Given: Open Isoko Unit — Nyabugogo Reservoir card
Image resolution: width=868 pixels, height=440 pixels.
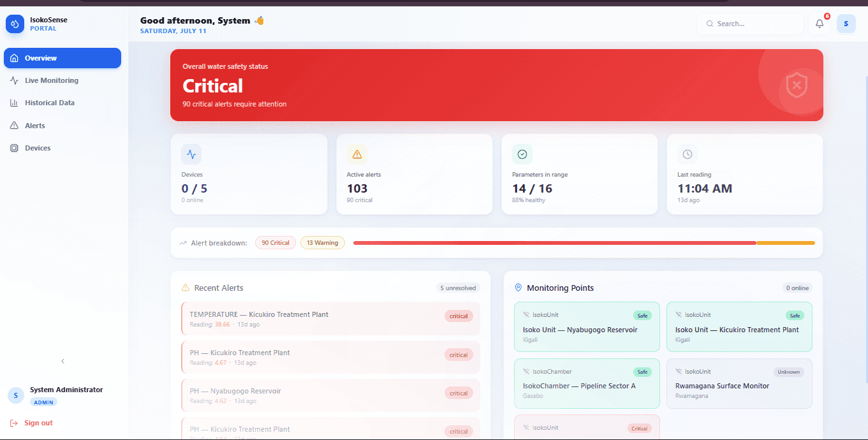Looking at the screenshot, I should pos(587,326).
